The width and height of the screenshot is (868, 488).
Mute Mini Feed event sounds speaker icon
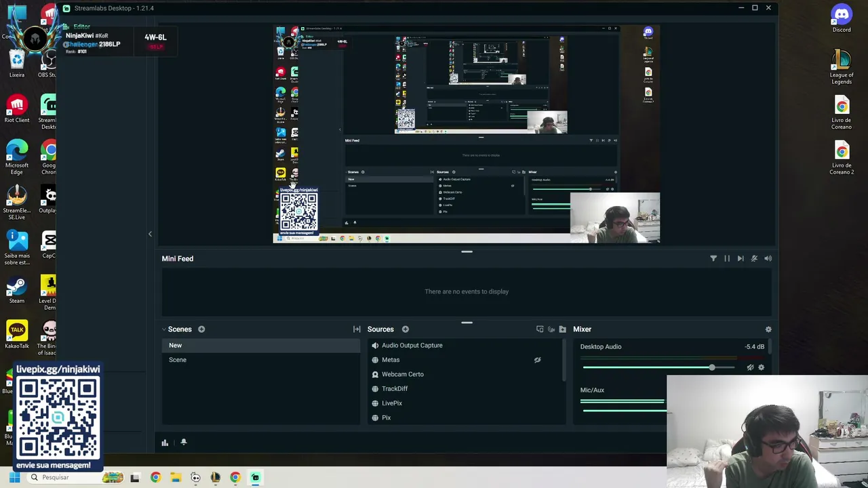coord(768,258)
